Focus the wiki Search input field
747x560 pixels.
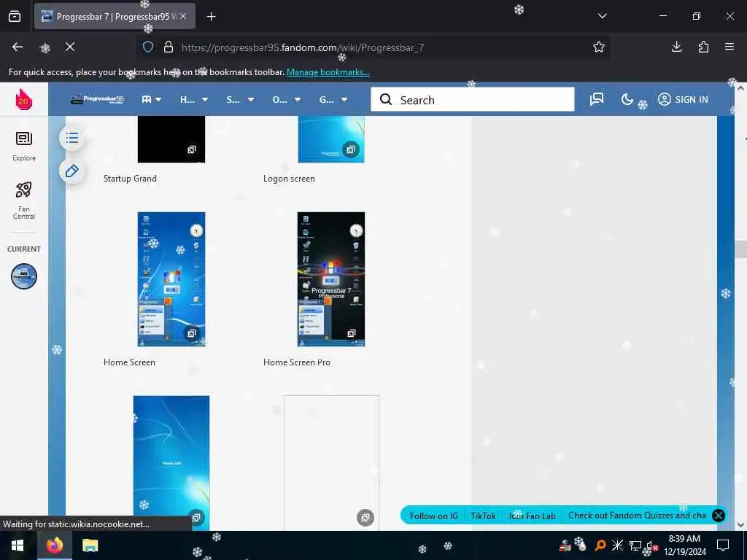pos(473,99)
